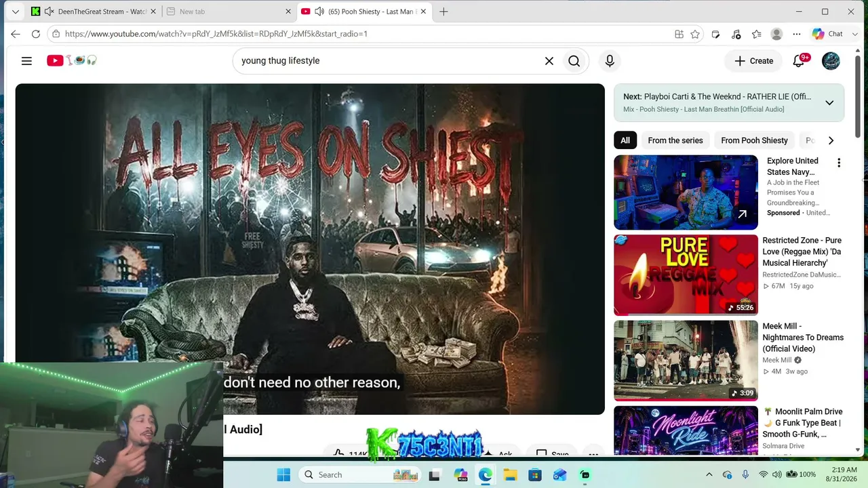
Task: Play the Meek Mill video thumbnail
Action: point(686,361)
